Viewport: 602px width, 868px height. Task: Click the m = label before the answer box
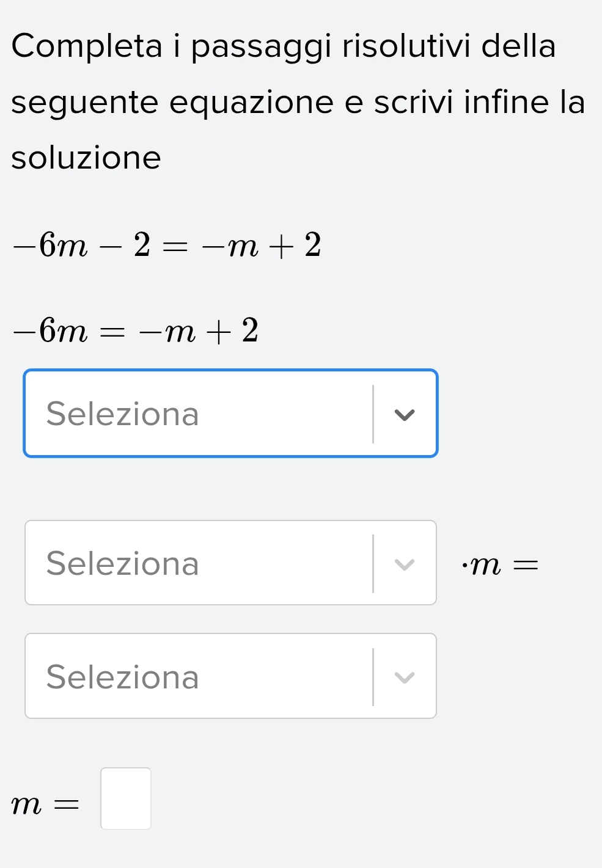45,805
